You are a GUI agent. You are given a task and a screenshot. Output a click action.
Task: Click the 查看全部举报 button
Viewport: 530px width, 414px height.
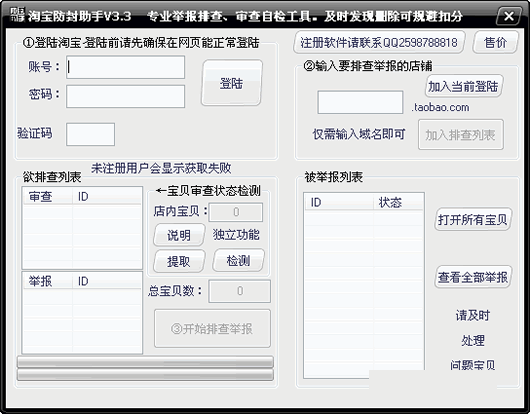click(x=473, y=277)
